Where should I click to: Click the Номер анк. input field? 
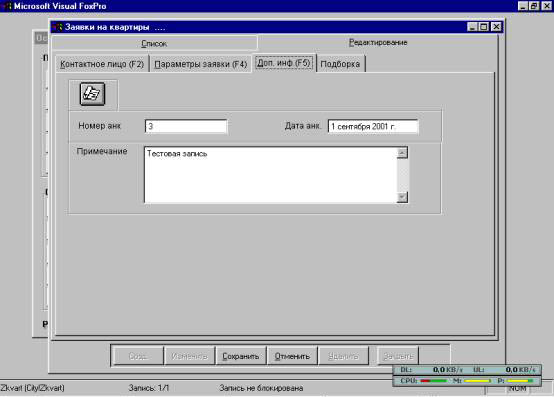[186, 126]
